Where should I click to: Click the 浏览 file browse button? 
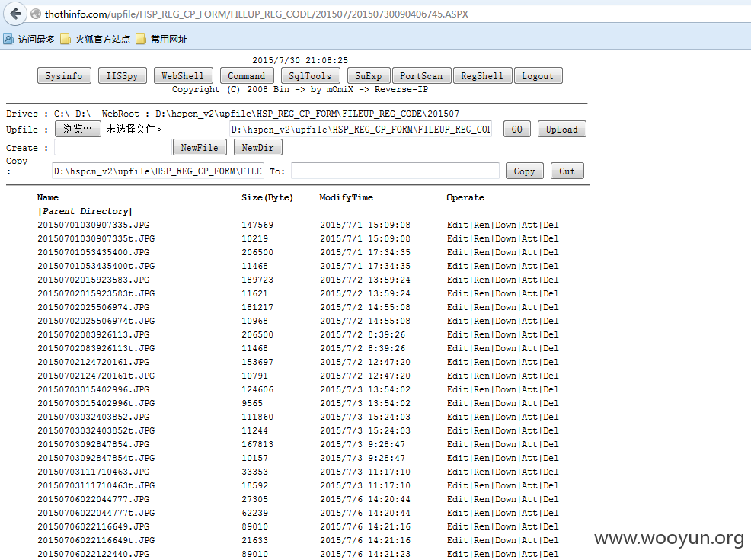point(78,129)
